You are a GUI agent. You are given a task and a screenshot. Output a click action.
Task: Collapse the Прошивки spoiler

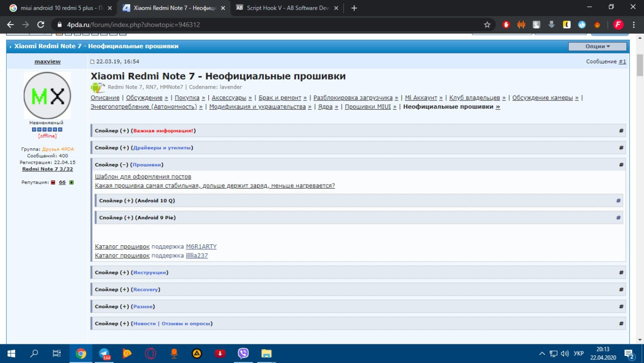[x=359, y=165]
